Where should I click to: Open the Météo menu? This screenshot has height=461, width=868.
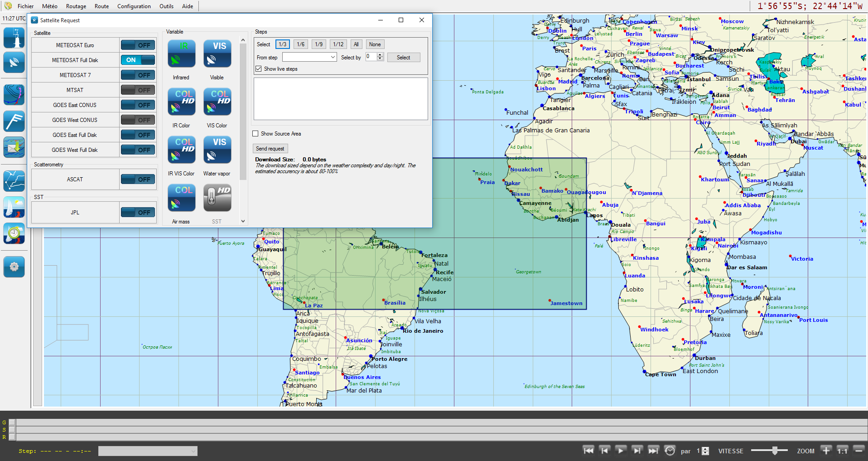(49, 6)
